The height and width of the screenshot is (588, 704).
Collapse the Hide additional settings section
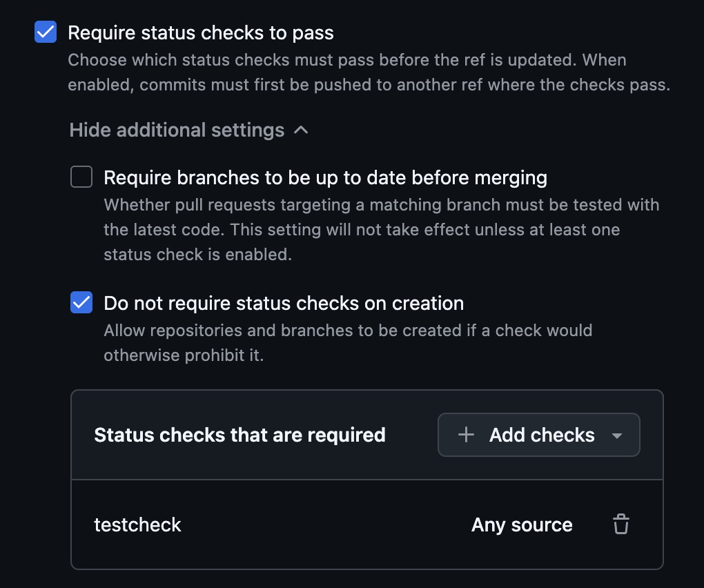click(177, 130)
